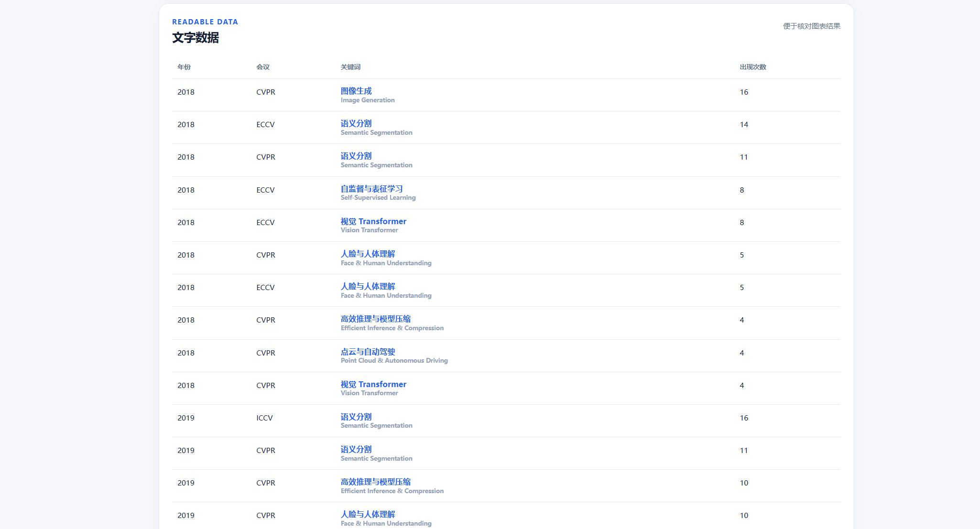Click the 关键词 column header
The width and height of the screenshot is (980, 529).
coord(350,67)
